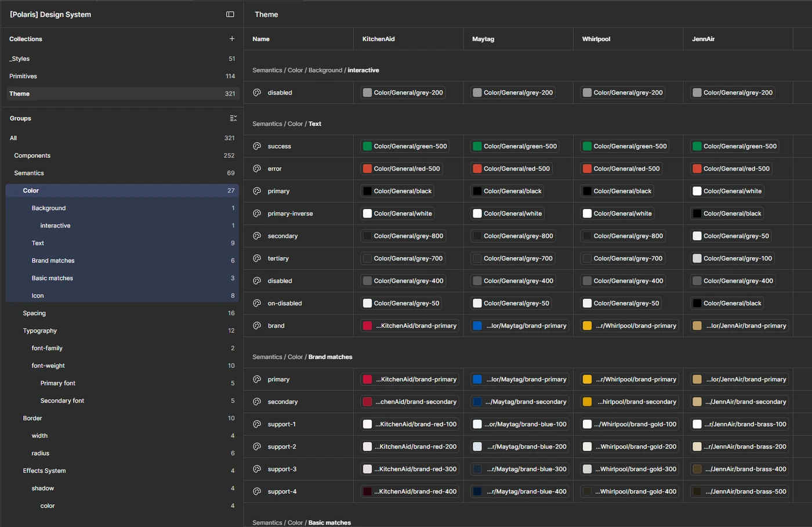
Task: Select the All group showing 321 variables
Action: click(122, 138)
